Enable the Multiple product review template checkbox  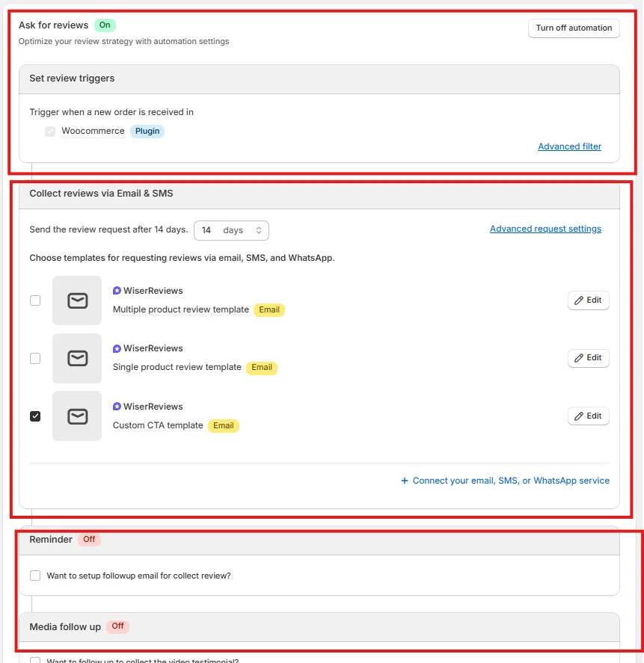[x=34, y=300]
